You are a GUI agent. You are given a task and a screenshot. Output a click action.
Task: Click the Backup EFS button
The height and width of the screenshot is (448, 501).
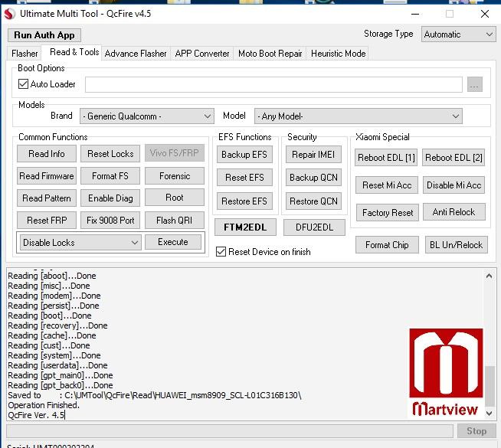click(244, 155)
